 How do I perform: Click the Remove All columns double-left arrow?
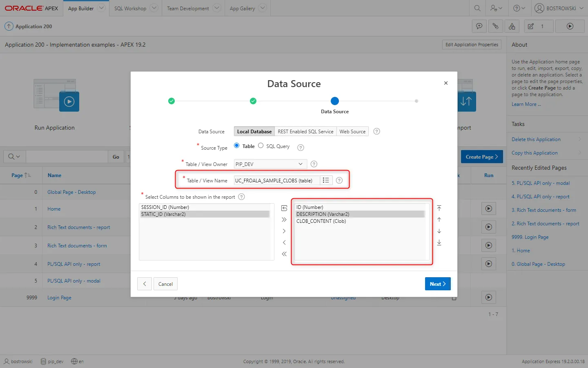tap(284, 254)
